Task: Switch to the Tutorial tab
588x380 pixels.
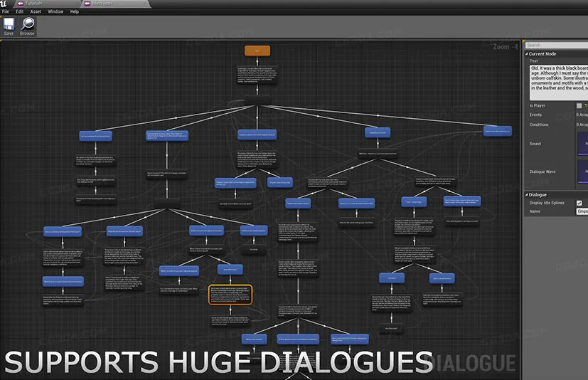Action: coord(47,4)
